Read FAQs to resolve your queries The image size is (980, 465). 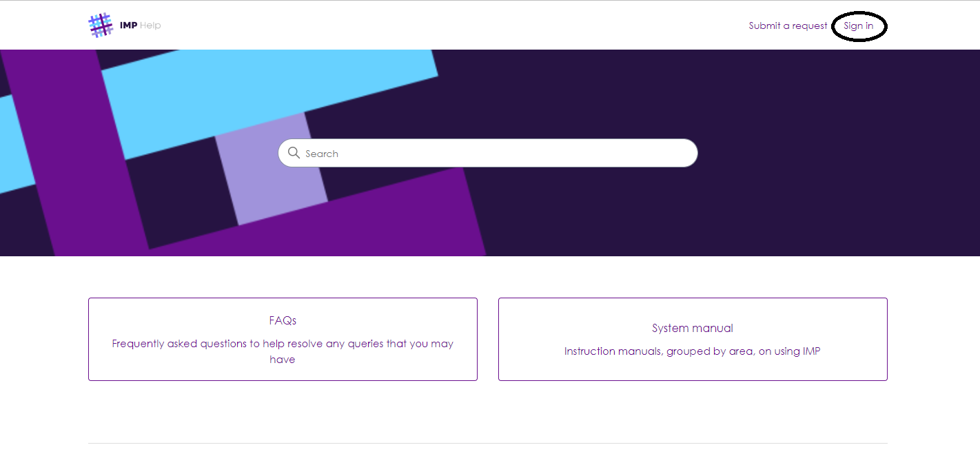283,351
